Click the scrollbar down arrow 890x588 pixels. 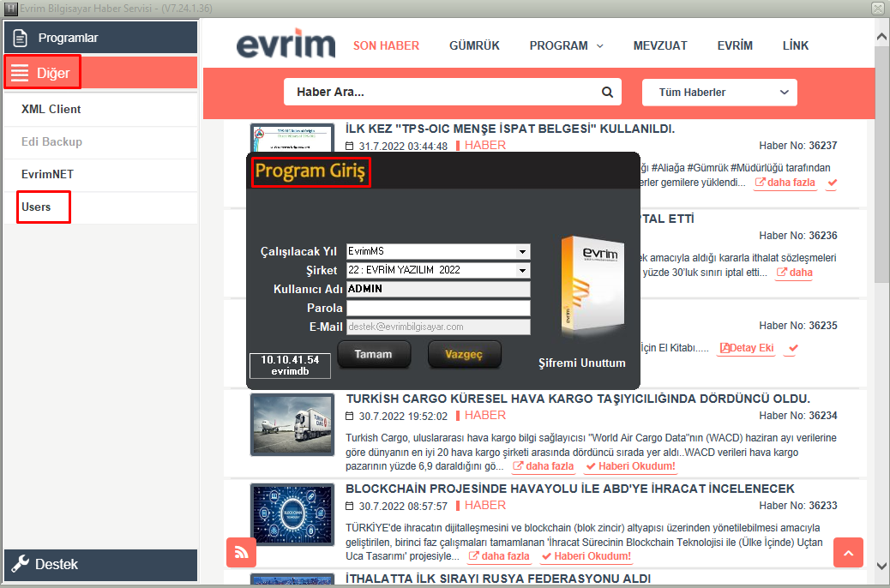(x=882, y=567)
